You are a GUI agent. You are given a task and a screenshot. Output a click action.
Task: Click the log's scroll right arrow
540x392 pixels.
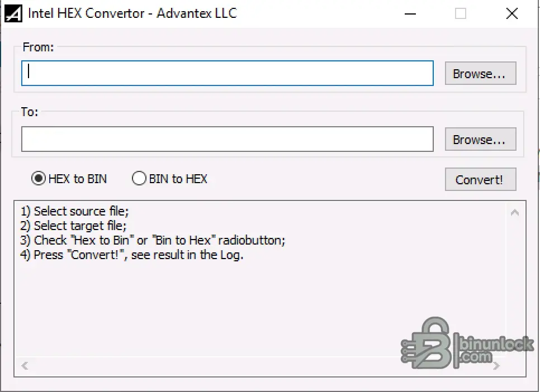[x=496, y=366]
